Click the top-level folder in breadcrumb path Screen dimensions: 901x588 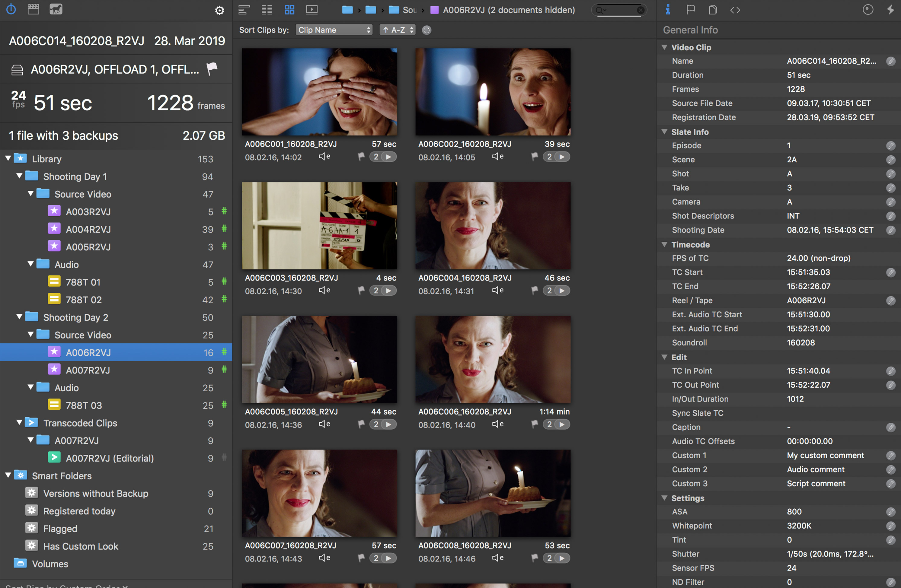click(x=347, y=10)
